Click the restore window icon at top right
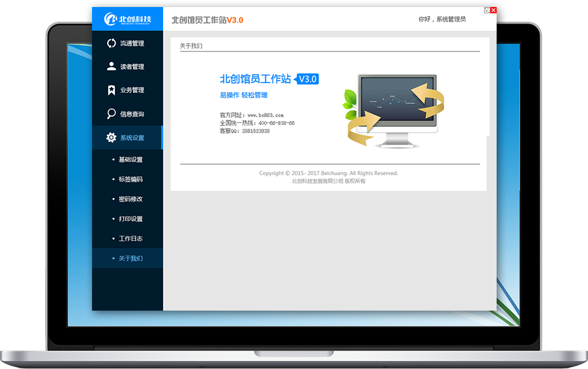The height and width of the screenshot is (369, 588). (487, 10)
